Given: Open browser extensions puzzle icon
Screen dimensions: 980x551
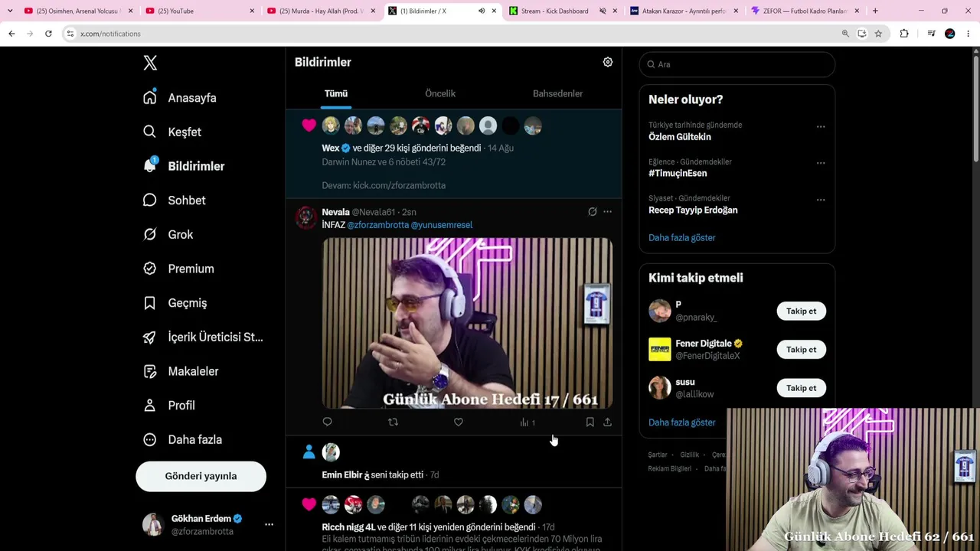Looking at the screenshot, I should tap(904, 34).
